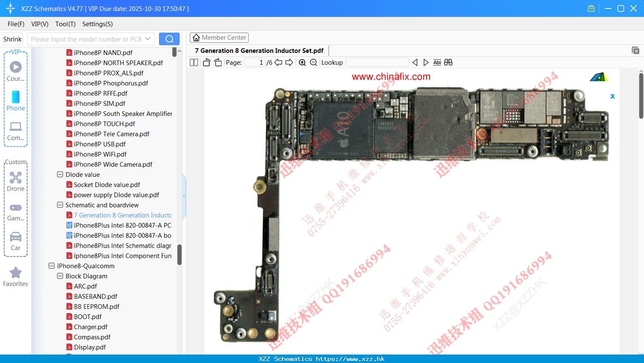Click the PDF viewer vertical scrollbar
The width and height of the screenshot is (644, 363).
tap(641, 96)
